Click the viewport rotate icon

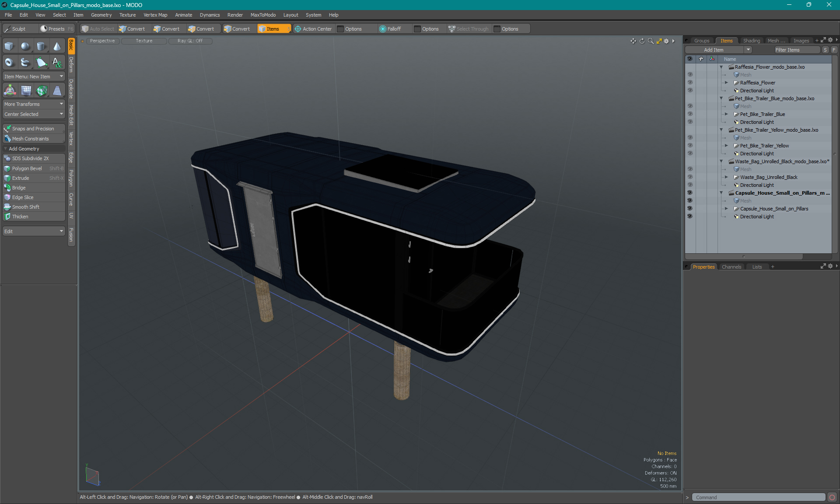[x=642, y=41]
